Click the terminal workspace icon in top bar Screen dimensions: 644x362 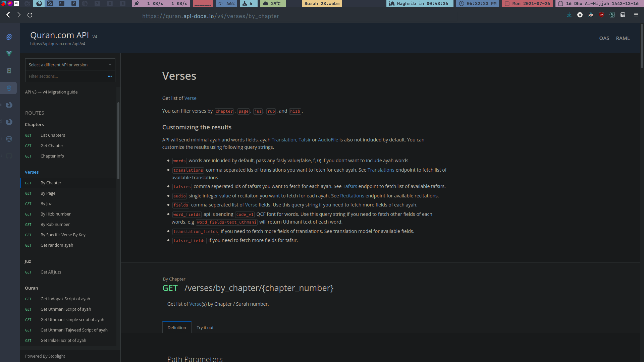[61, 3]
